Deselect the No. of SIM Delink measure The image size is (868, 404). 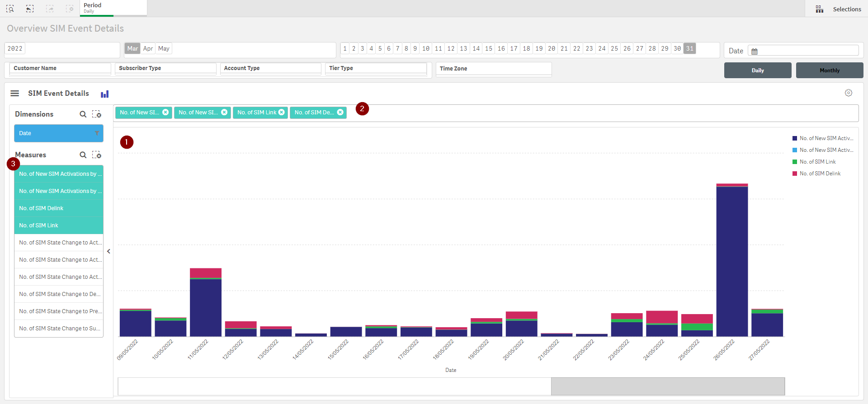(59, 208)
